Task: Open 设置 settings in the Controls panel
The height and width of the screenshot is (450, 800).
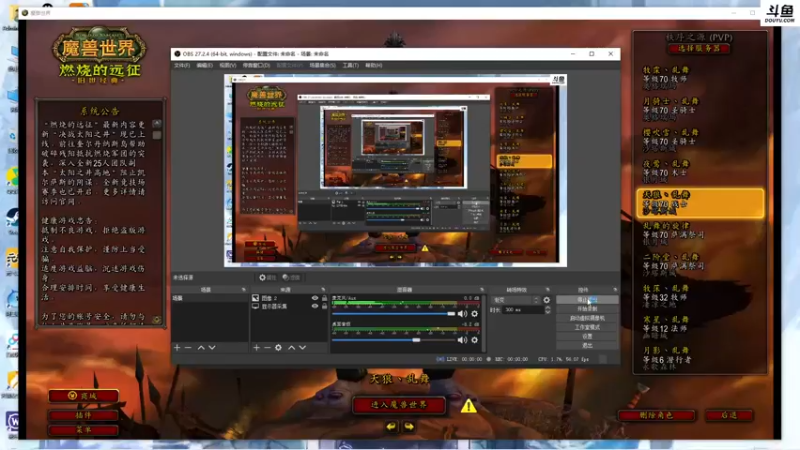Action: 587,336
